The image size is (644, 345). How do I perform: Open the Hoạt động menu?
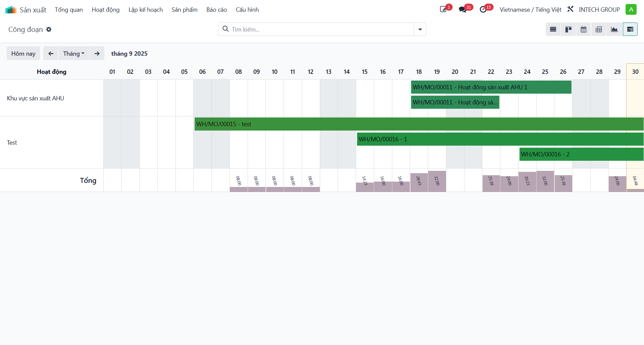(x=106, y=10)
